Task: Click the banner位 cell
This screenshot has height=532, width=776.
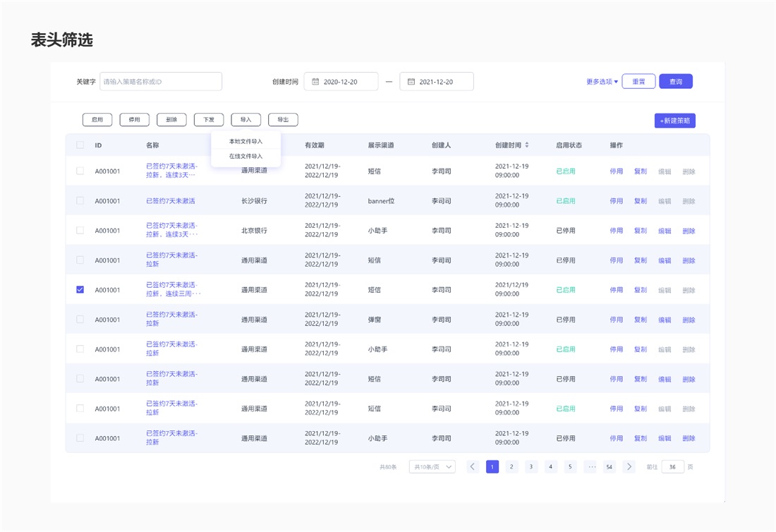Action: (x=381, y=201)
